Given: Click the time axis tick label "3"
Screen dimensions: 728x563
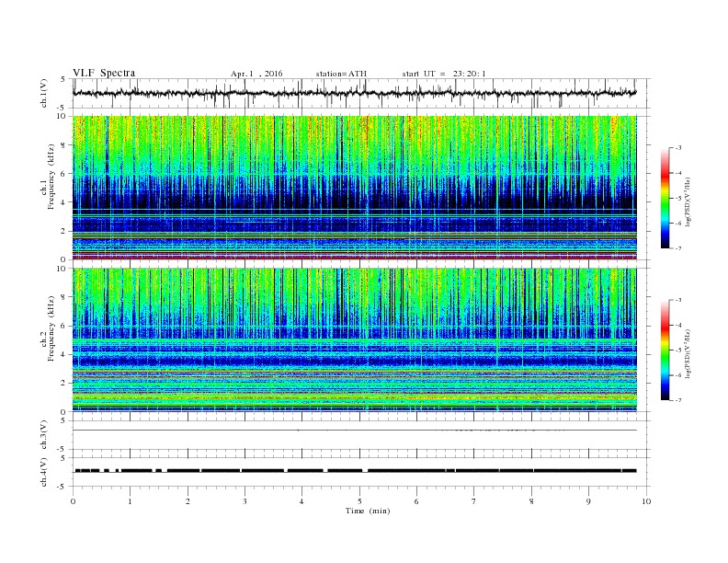Looking at the screenshot, I should (245, 501).
